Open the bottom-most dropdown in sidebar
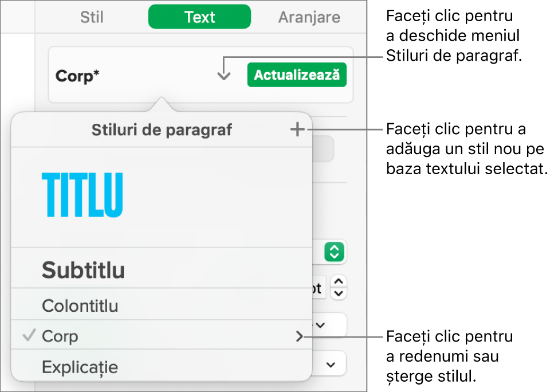 (329, 364)
